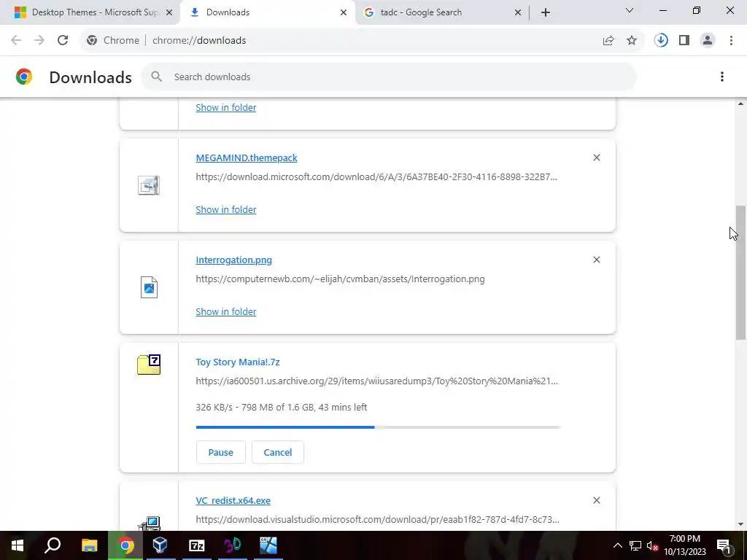This screenshot has height=560, width=747.
Task: Open MEGAMIND.themepack file link
Action: click(x=247, y=157)
